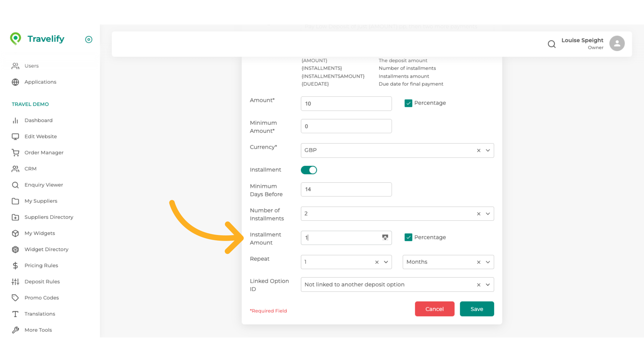Open search using the magnifier icon
644x362 pixels.
pyautogui.click(x=552, y=44)
